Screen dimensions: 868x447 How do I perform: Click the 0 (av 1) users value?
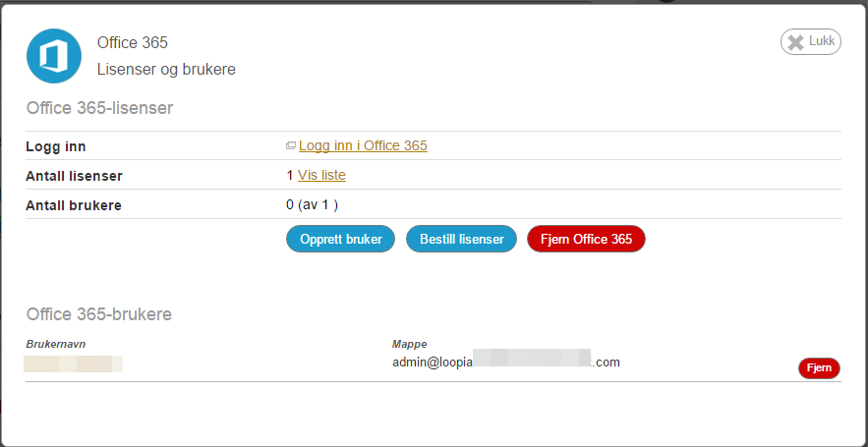point(313,204)
